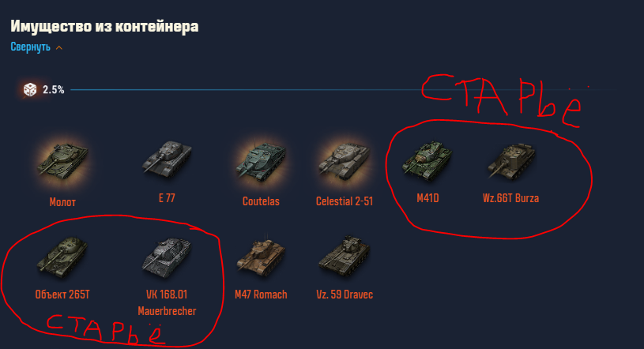Click the Имущество из контейнера heading
Image resolution: width=644 pixels, height=349 pixels.
point(104,26)
